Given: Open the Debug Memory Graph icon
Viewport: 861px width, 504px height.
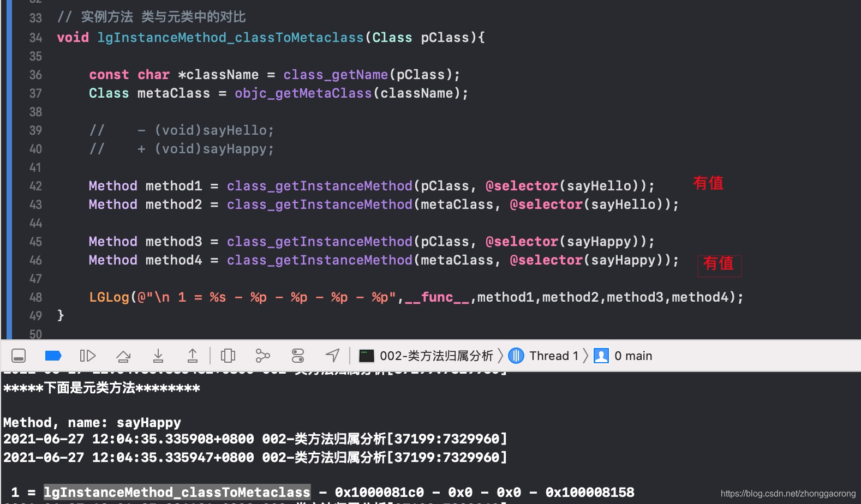Looking at the screenshot, I should (x=262, y=356).
